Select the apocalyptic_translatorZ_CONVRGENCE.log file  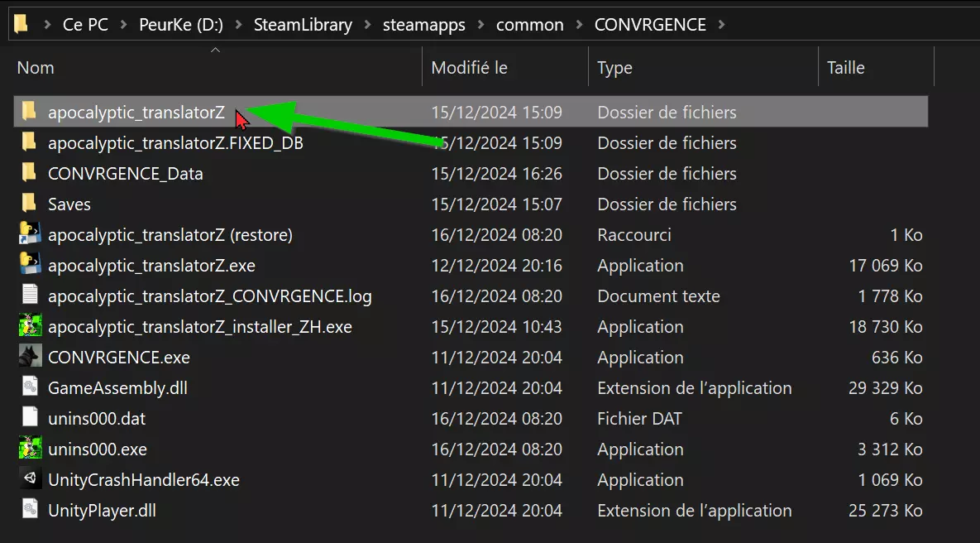click(x=210, y=296)
